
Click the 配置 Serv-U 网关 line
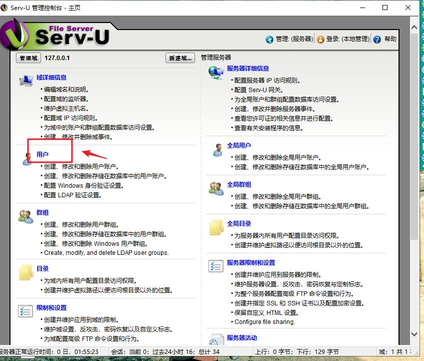click(x=259, y=90)
